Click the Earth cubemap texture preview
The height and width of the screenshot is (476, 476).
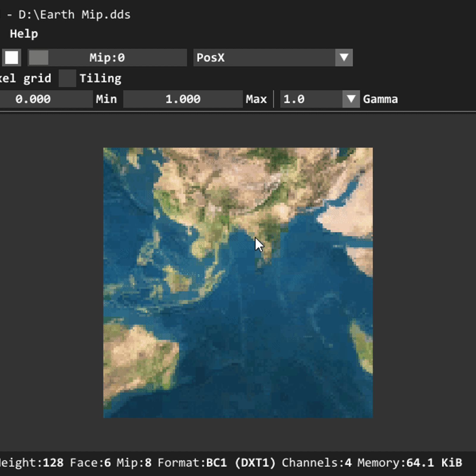238,283
